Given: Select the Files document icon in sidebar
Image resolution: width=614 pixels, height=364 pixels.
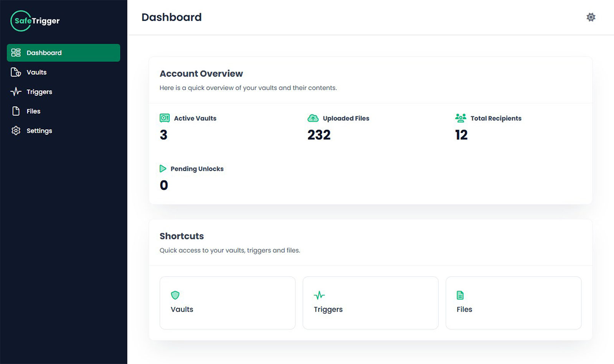Looking at the screenshot, I should coord(16,111).
